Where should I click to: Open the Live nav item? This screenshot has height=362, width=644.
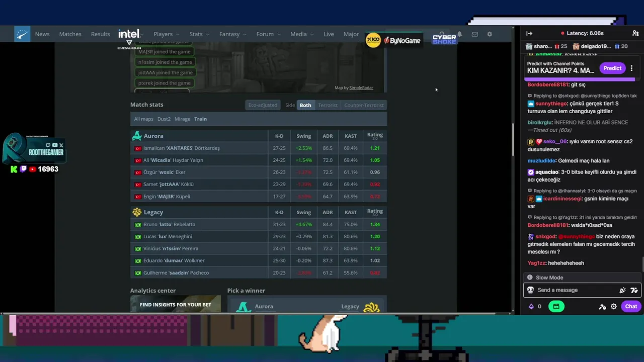(329, 34)
